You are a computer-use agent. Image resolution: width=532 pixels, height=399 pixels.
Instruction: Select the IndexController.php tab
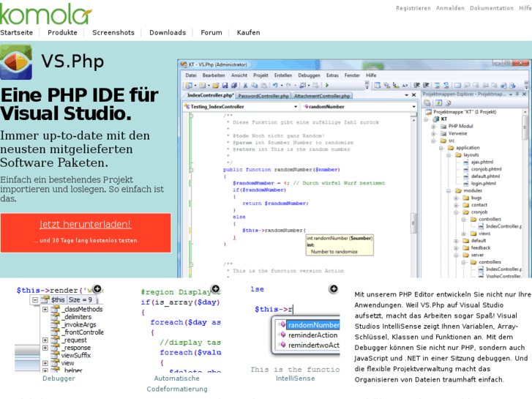pos(210,95)
